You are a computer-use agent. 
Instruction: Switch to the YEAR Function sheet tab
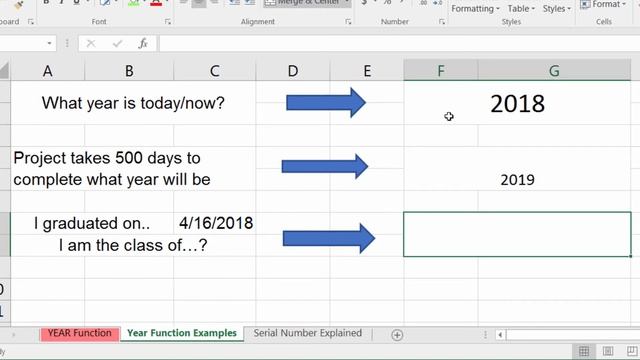pyautogui.click(x=80, y=333)
